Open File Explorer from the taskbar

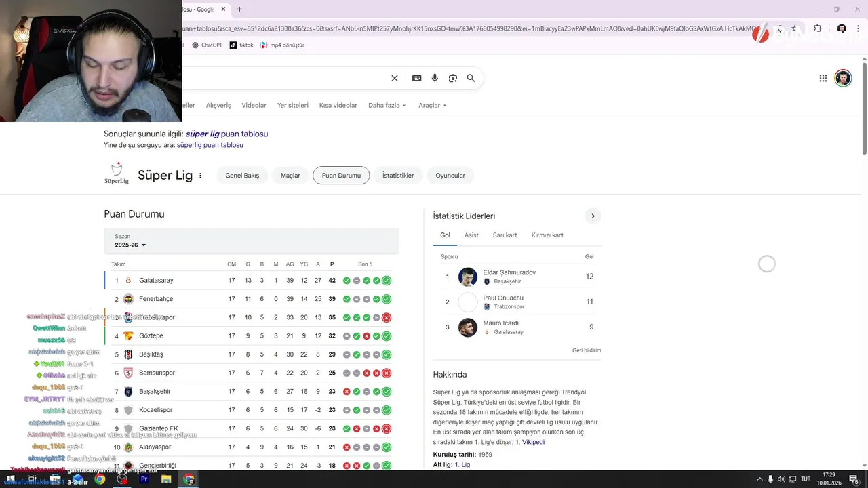pos(166,479)
